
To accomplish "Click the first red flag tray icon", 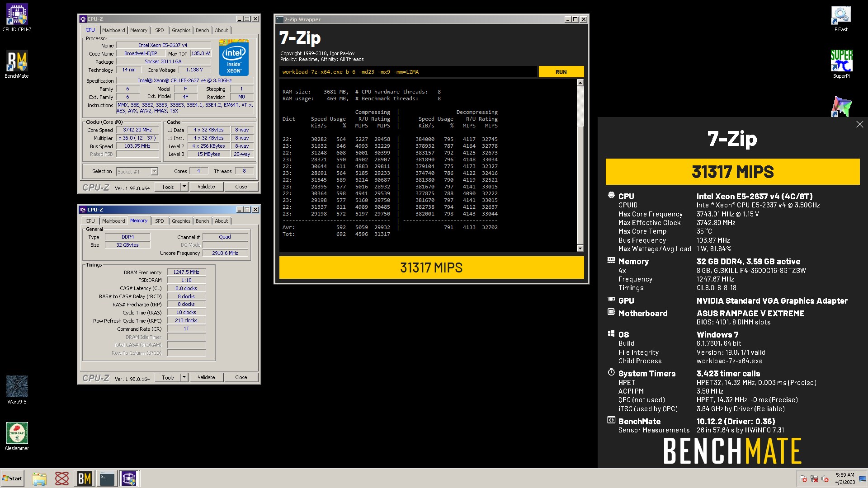I will pyautogui.click(x=803, y=479).
